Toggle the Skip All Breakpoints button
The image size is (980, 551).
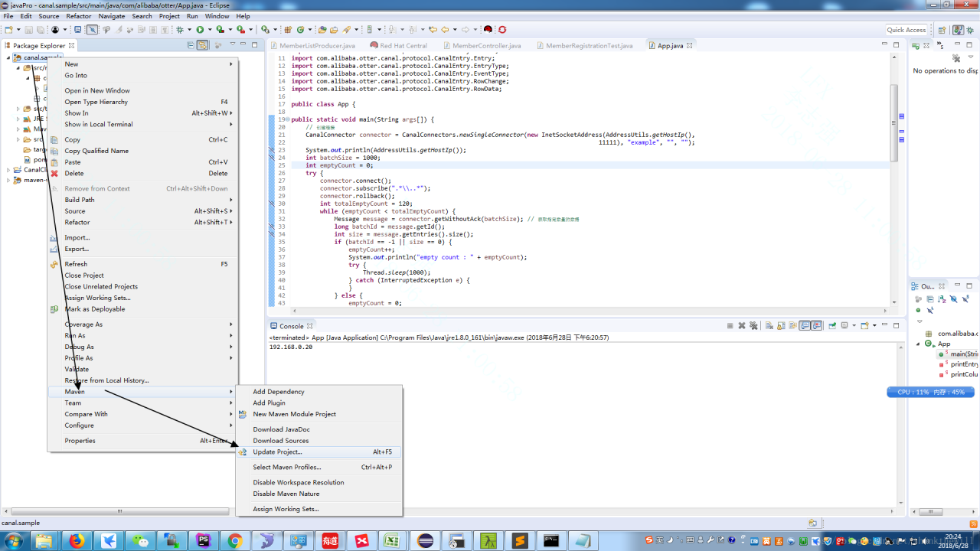pos(92,30)
